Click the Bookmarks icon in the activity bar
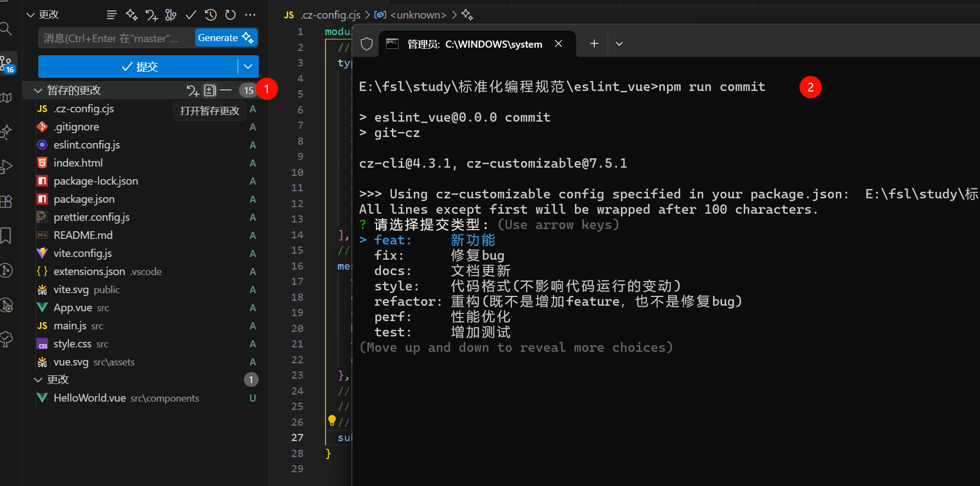This screenshot has width=980, height=486. [6, 236]
